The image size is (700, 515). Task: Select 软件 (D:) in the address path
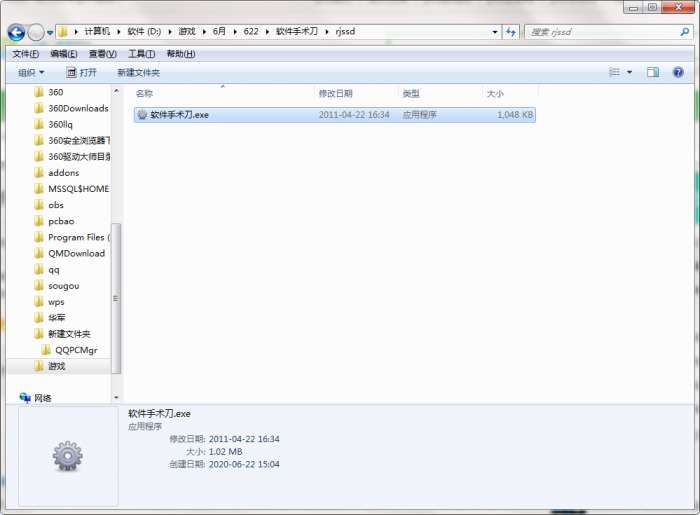tap(144, 31)
